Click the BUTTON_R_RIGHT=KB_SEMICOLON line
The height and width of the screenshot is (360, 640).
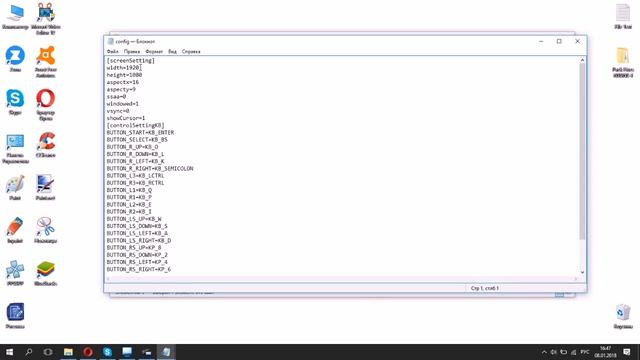(150, 168)
